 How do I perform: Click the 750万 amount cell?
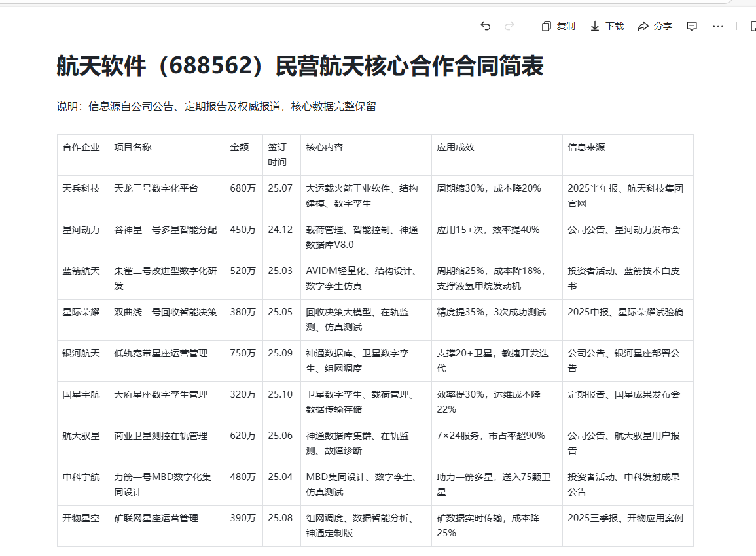point(243,361)
